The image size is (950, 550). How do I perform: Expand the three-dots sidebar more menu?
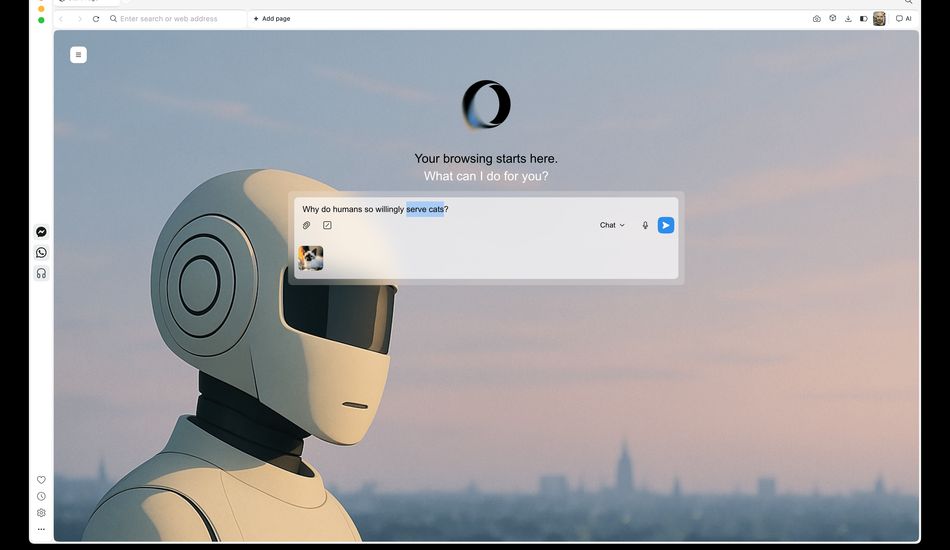pos(41,529)
